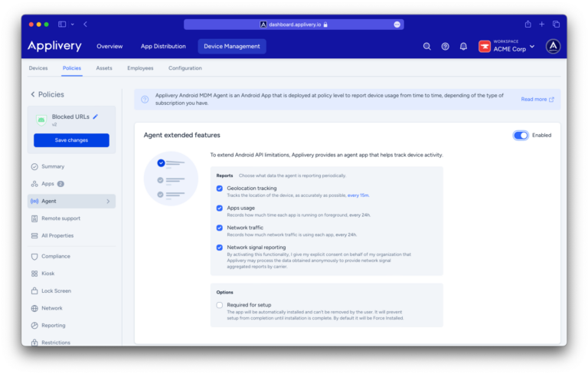This screenshot has width=588, height=374.
Task: Change the 'every 15m' geolocation interval link
Action: point(358,195)
